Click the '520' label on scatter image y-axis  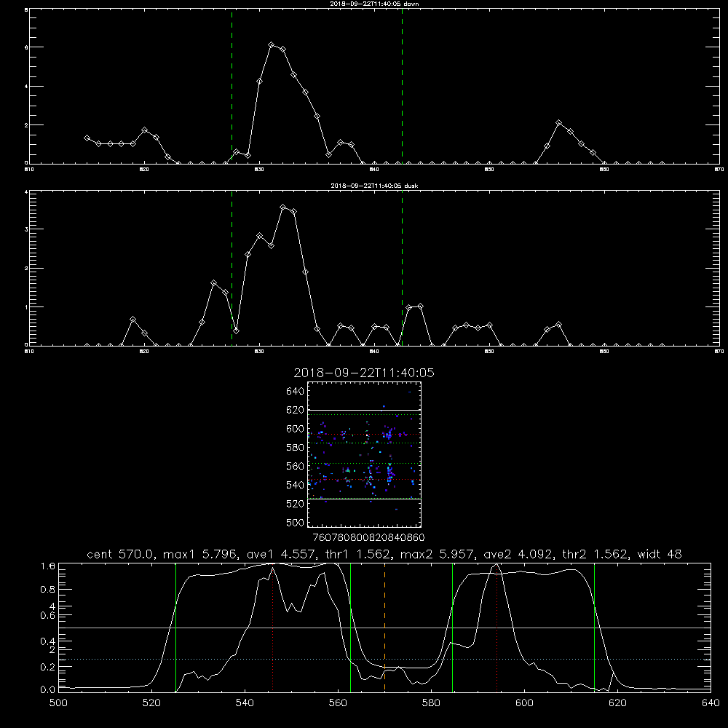(x=296, y=504)
